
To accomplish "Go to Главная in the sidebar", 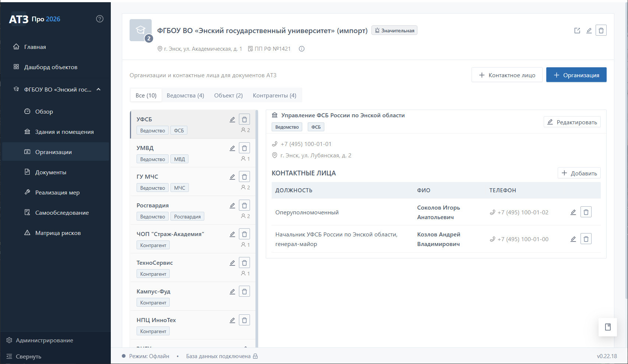I will click(56, 47).
